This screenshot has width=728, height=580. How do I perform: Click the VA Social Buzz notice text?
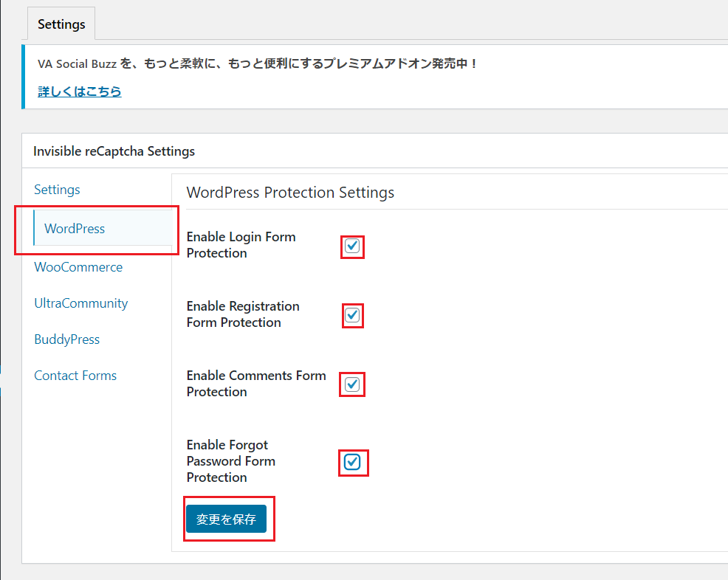point(258,63)
